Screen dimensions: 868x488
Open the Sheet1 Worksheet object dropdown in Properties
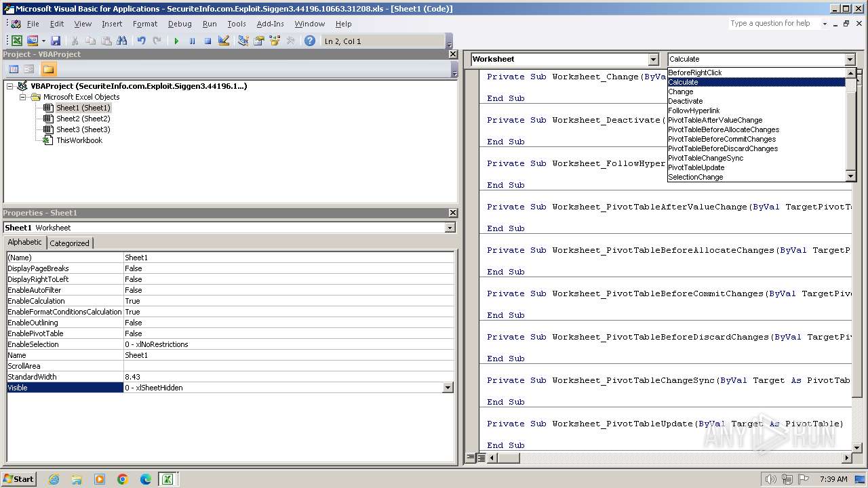(450, 228)
